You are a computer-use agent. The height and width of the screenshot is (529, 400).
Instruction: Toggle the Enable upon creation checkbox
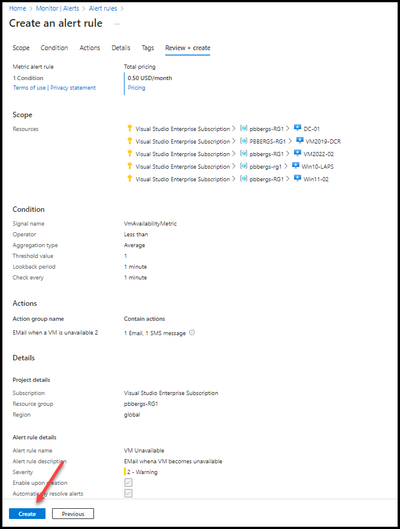(128, 482)
